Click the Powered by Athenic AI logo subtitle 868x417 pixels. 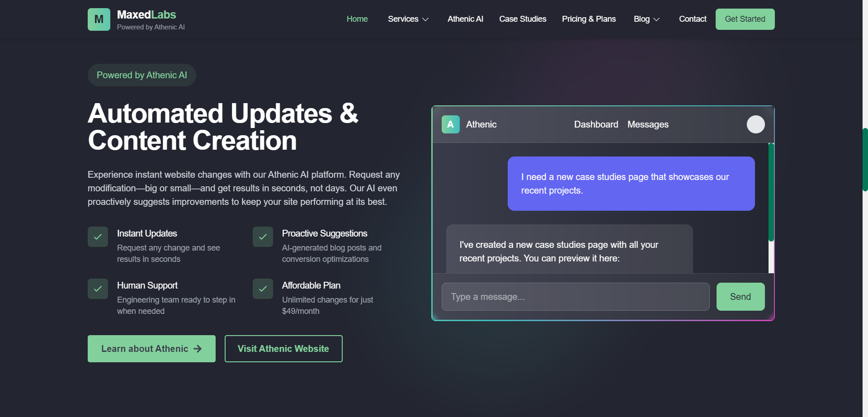click(151, 27)
